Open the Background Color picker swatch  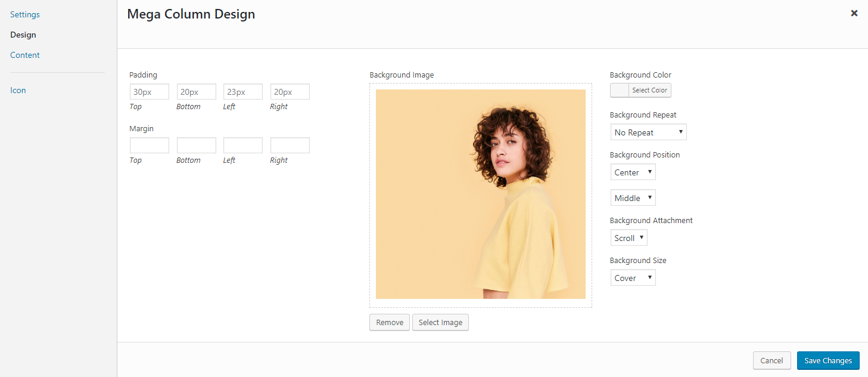pos(620,90)
